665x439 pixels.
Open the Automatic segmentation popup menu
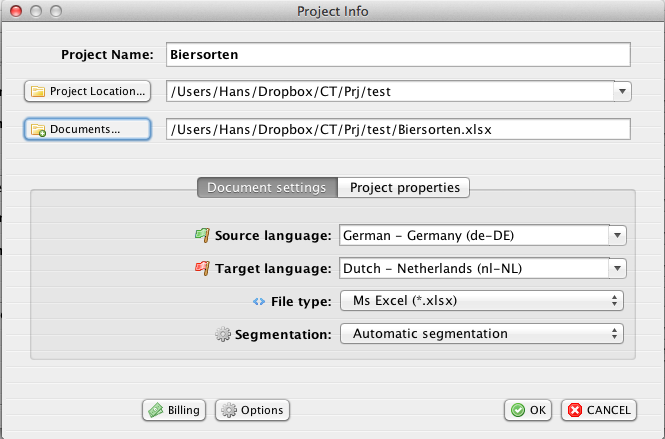click(482, 333)
